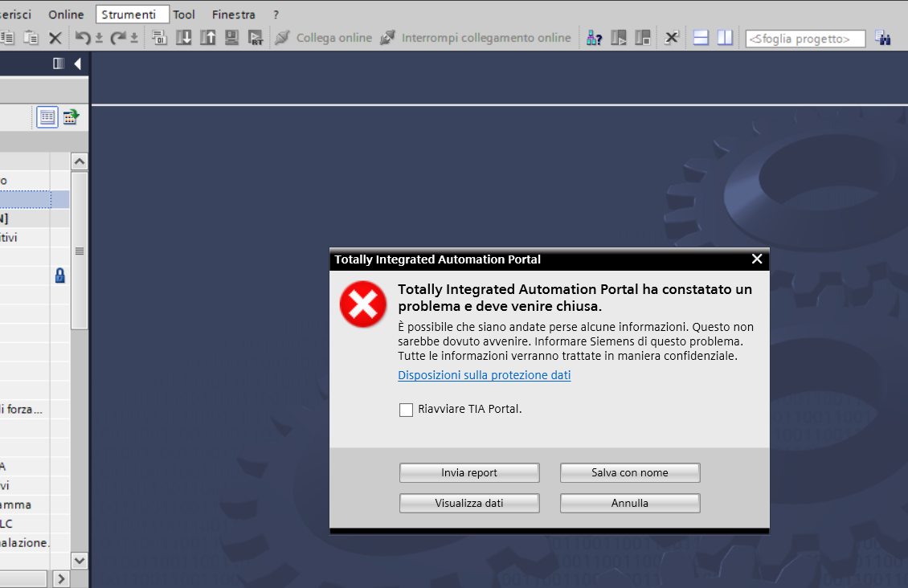Open the Finestra menu
Viewport: 908px width, 588px height.
pos(233,14)
